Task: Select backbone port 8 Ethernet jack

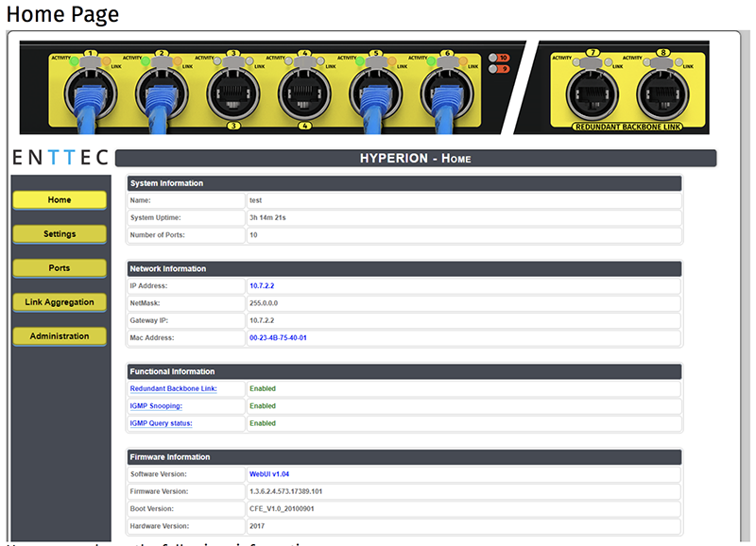Action: [663, 94]
